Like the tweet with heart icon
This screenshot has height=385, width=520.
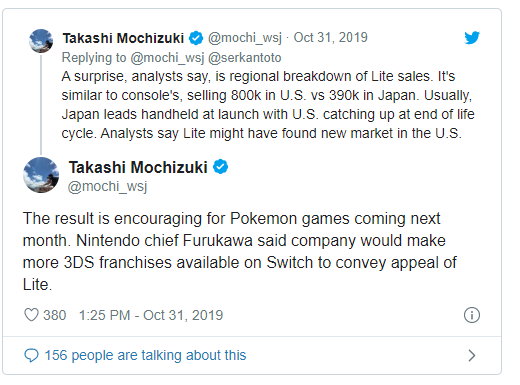(x=32, y=315)
